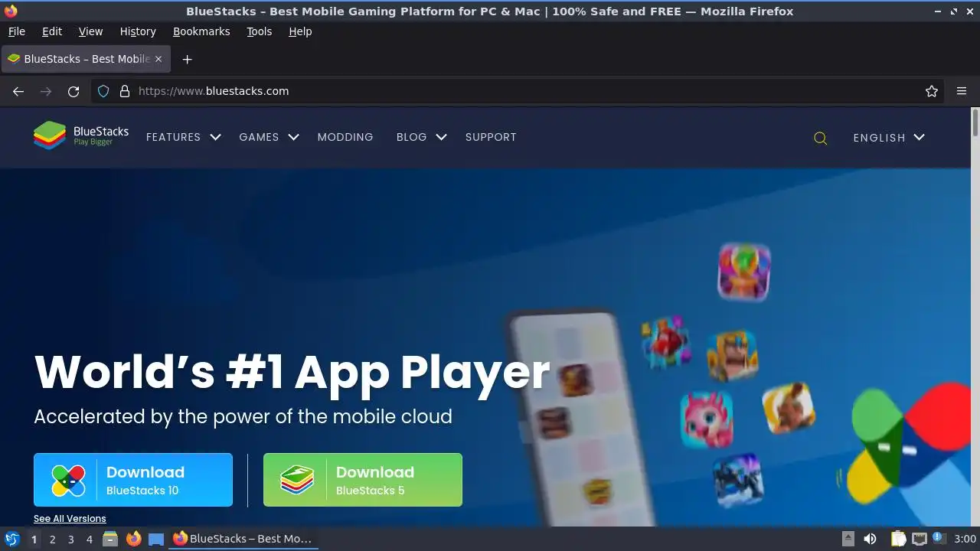The image size is (980, 551).
Task: Click the BlueStacks logo in header
Action: point(81,136)
